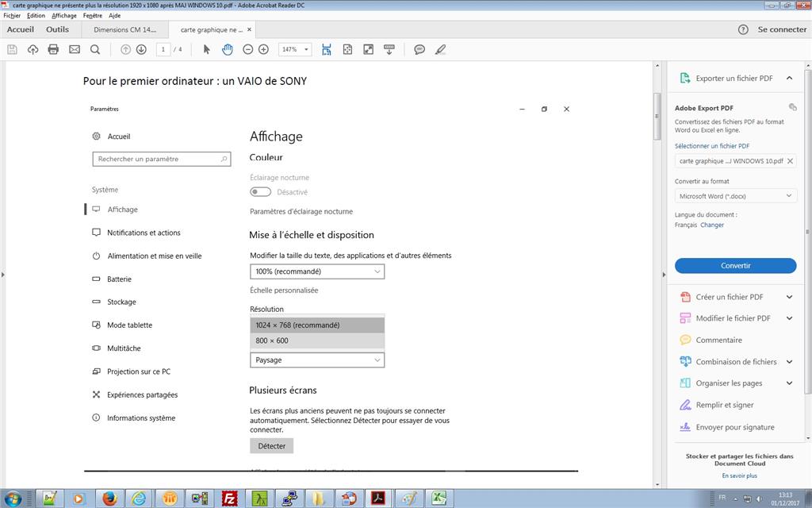Expand Combinaison de fichiers tool

pyautogui.click(x=789, y=362)
